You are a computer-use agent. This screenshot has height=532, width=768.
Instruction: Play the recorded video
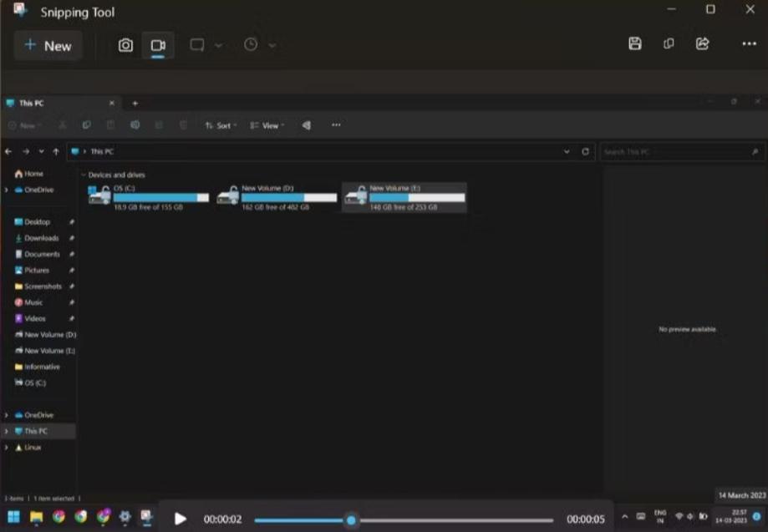pyautogui.click(x=181, y=519)
